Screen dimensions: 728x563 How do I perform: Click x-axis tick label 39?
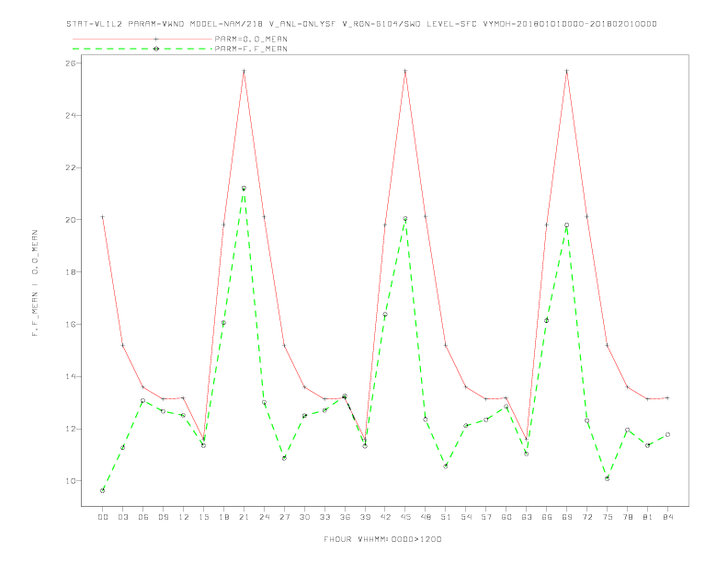coord(365,517)
